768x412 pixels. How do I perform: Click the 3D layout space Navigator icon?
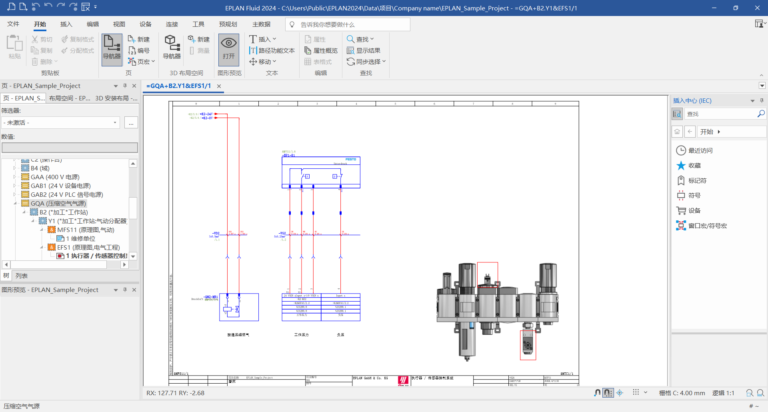(171, 48)
